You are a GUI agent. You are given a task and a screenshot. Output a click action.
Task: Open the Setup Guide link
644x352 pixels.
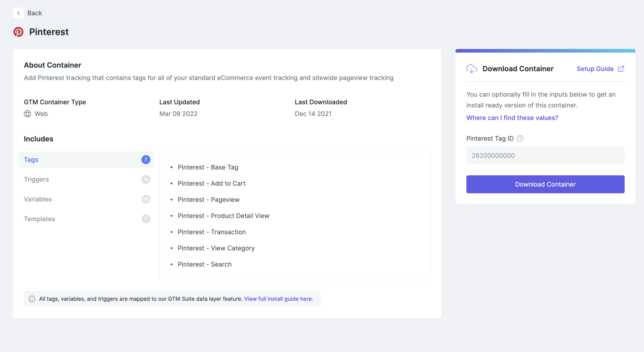coord(595,69)
